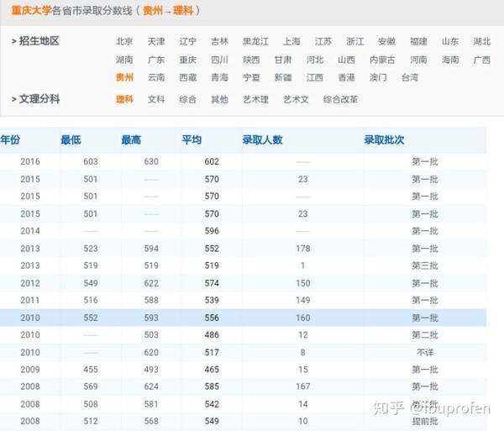This screenshot has height=431, width=504.
Task: Choose 辽宁 from regions
Action: [187, 41]
